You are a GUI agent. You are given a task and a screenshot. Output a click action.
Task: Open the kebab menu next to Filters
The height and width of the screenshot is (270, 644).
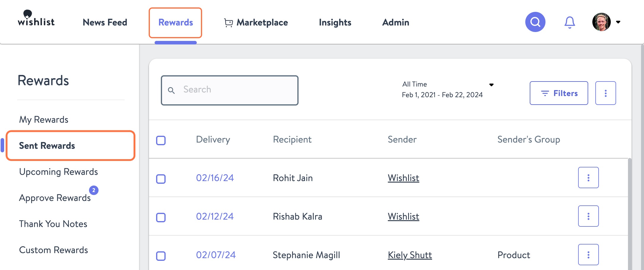coord(605,93)
